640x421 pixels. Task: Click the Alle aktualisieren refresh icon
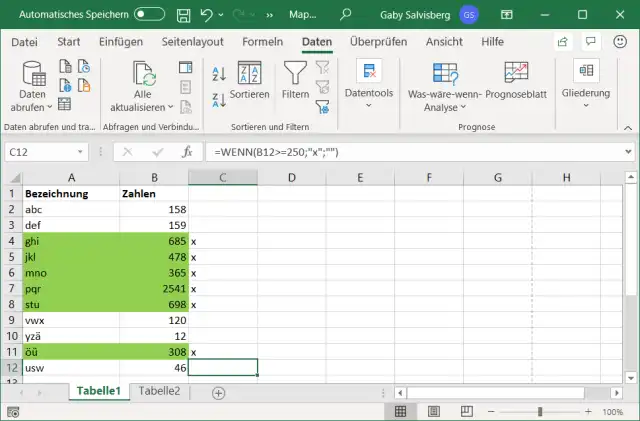click(144, 75)
